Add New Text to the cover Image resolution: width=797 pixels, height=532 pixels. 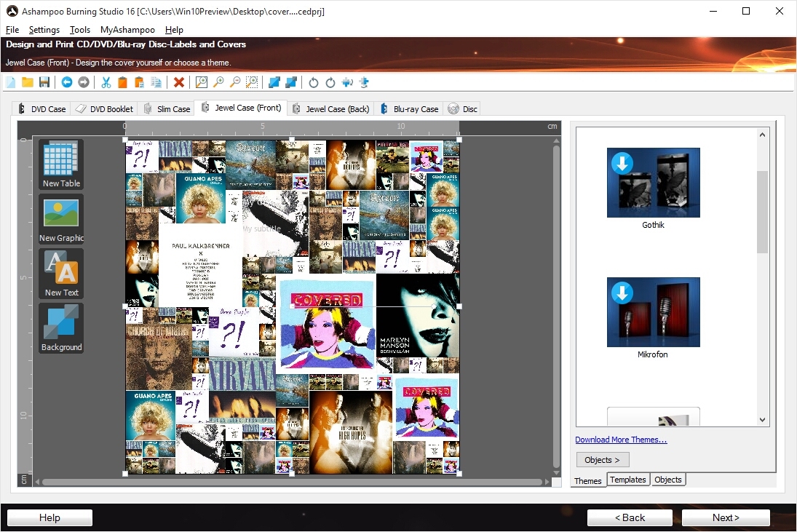coord(61,274)
